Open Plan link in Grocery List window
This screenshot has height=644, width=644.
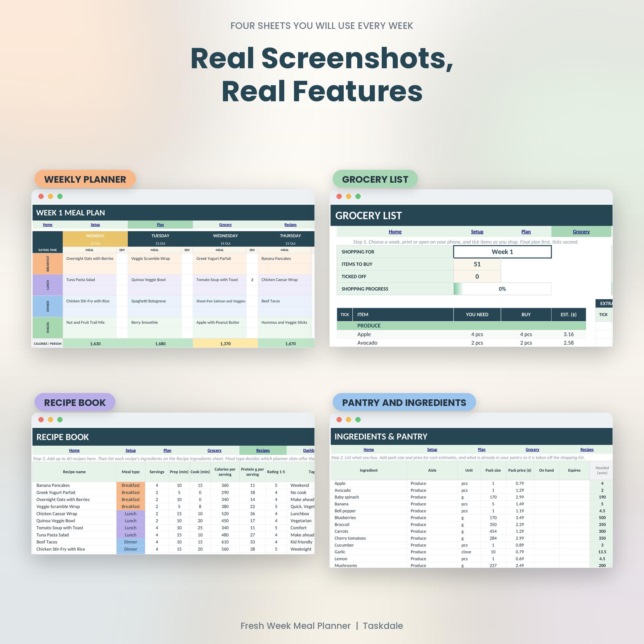click(x=526, y=232)
